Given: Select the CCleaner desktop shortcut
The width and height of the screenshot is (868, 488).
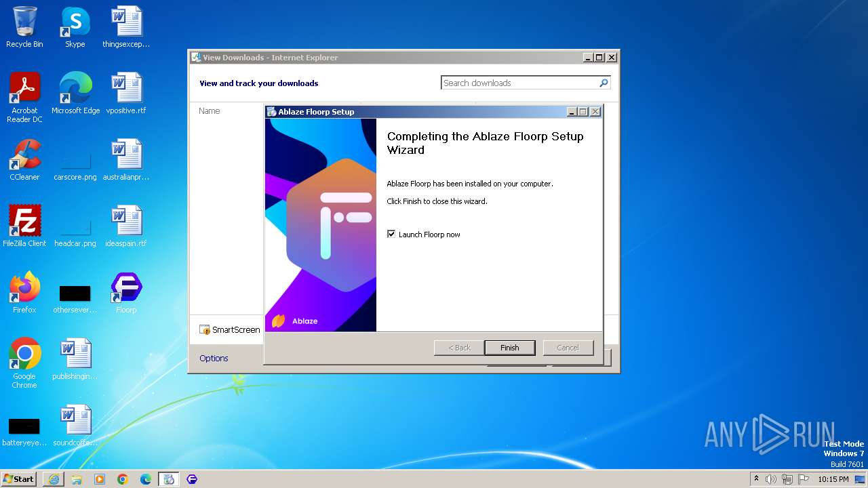Looking at the screenshot, I should coord(24,160).
